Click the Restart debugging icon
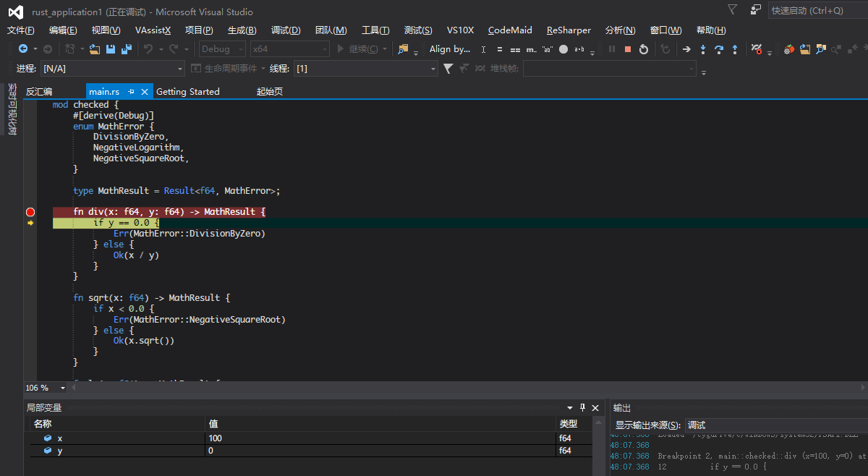Image resolution: width=868 pixels, height=476 pixels. tap(644, 49)
